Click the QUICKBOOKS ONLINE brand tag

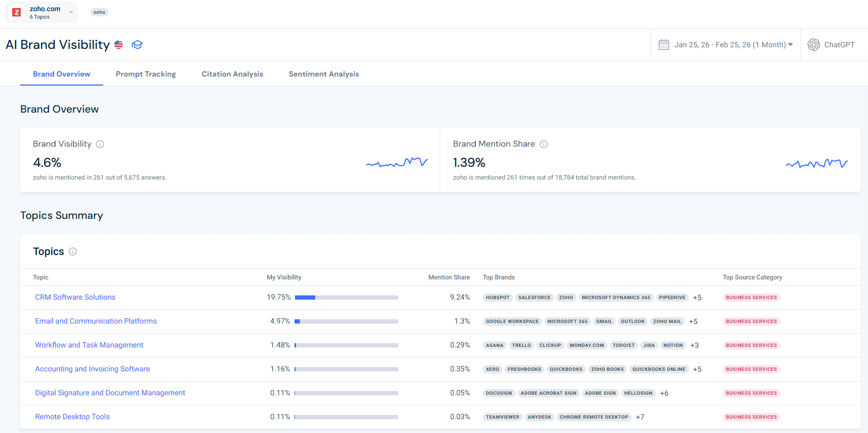coord(659,369)
